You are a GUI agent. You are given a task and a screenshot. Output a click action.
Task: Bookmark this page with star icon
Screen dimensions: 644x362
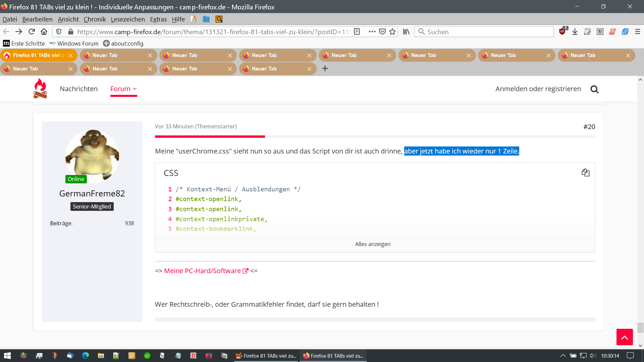pyautogui.click(x=392, y=32)
